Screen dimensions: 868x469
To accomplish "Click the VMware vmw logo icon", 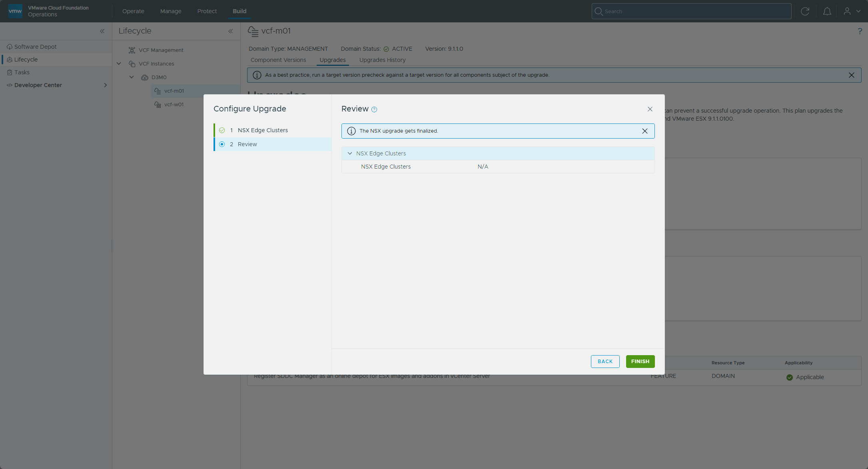I will [15, 11].
